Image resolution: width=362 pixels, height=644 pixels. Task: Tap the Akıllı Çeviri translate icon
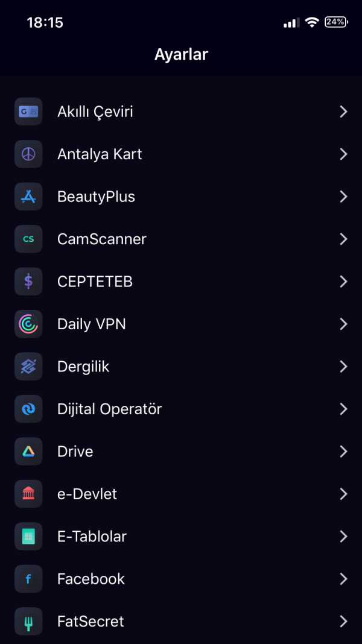click(28, 112)
